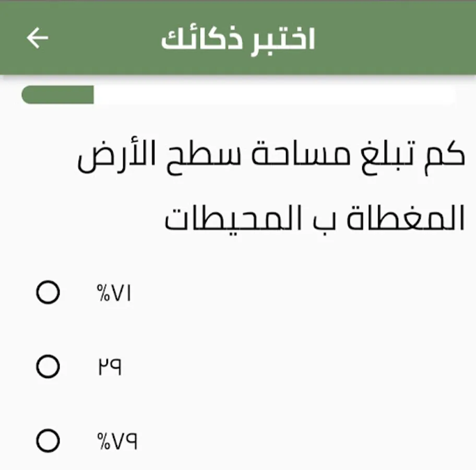The height and width of the screenshot is (470, 476).
Task: Select the radio button for %٧١
Action: coord(47,293)
